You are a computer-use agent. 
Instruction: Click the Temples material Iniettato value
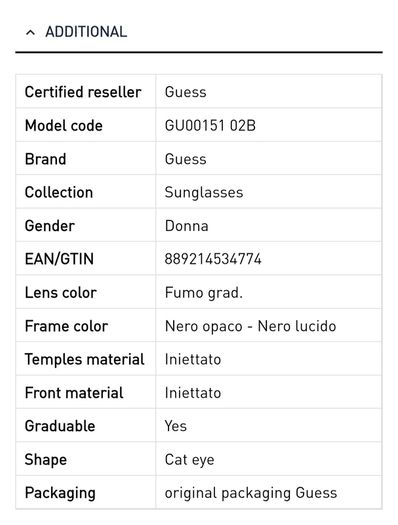(x=193, y=360)
